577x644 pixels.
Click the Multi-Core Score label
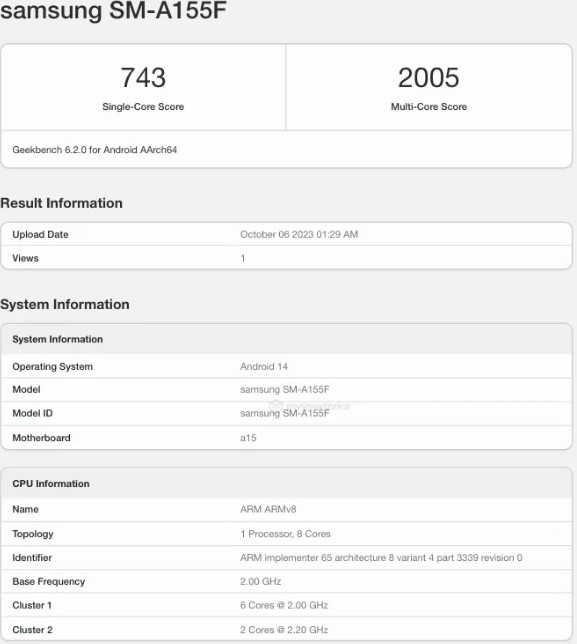(429, 107)
